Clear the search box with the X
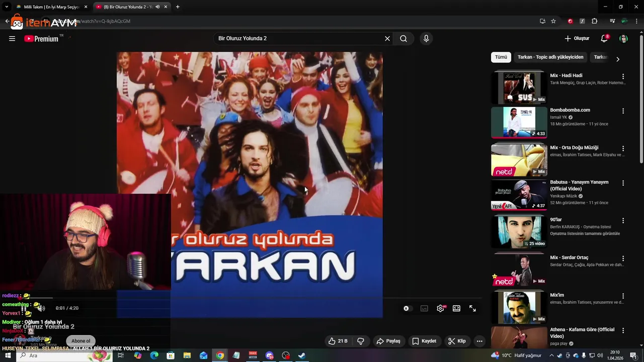The image size is (644, 362). 387,39
